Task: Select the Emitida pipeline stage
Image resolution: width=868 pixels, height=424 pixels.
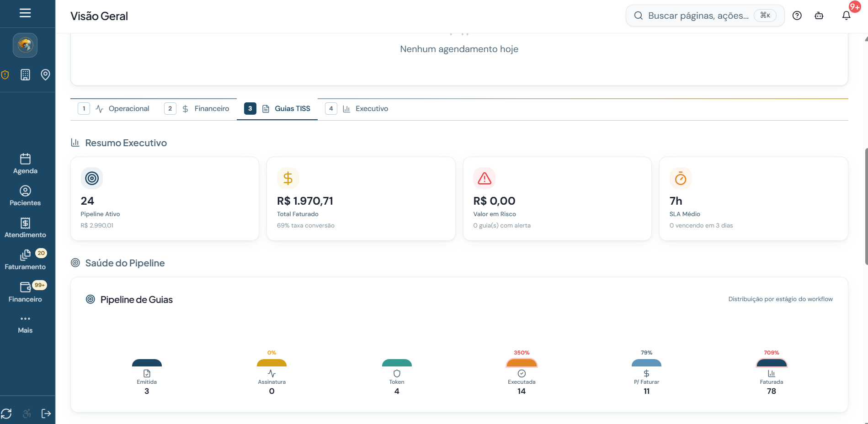Action: (x=147, y=377)
